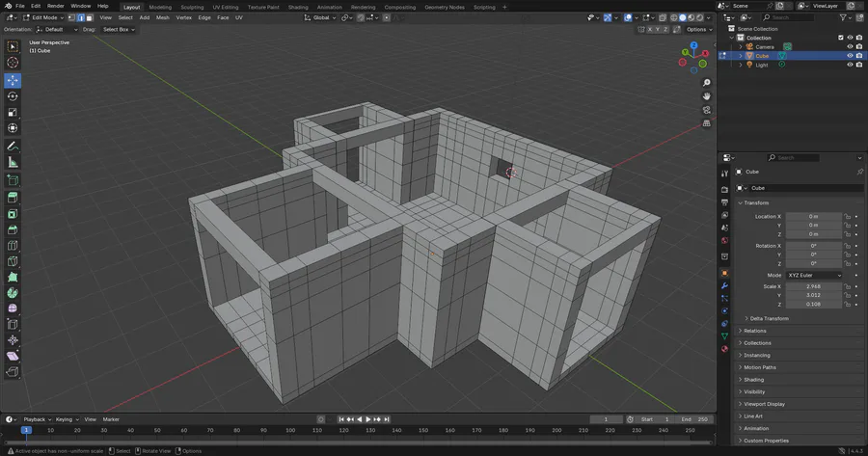Select the Rip Region tool
The height and width of the screenshot is (456, 868).
click(13, 372)
